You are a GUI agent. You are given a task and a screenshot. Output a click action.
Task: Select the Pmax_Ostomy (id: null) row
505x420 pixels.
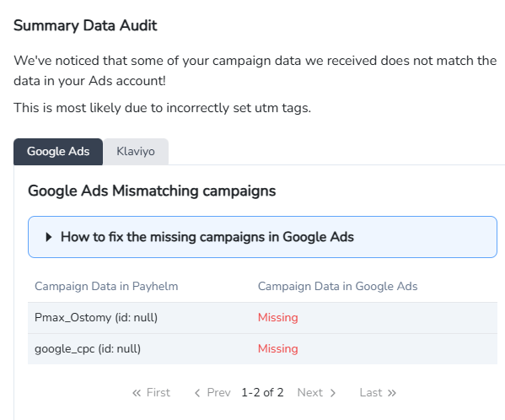point(262,318)
